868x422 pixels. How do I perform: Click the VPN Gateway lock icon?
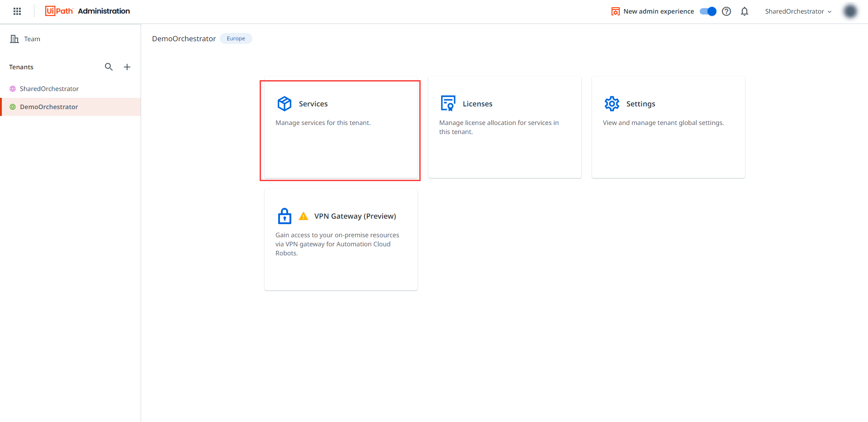point(285,216)
